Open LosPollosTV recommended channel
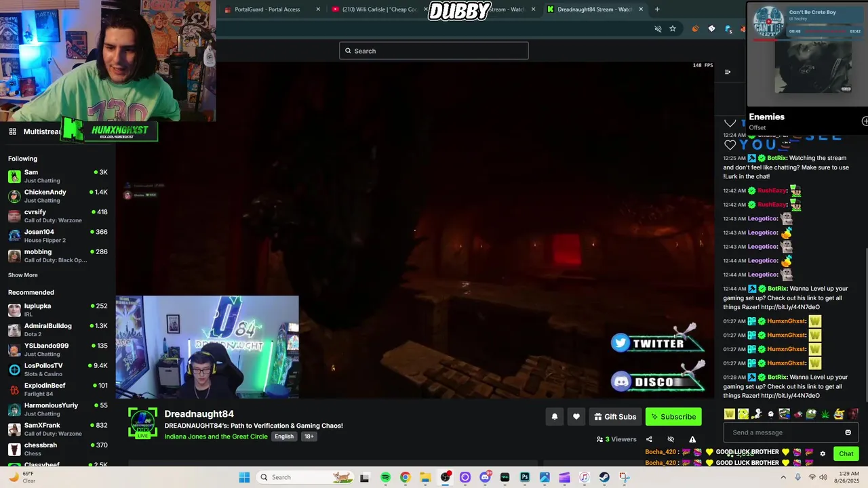The height and width of the screenshot is (488, 868). click(x=58, y=369)
